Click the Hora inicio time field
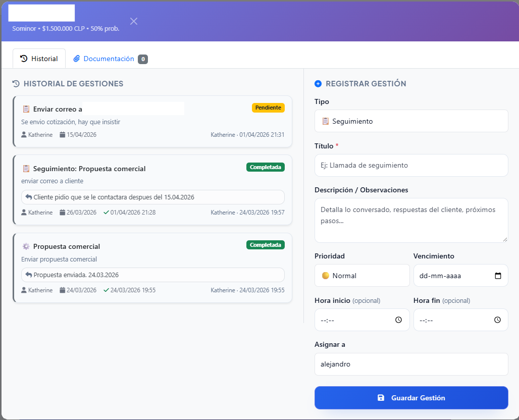Viewport: 519px width, 420px height. [362, 320]
